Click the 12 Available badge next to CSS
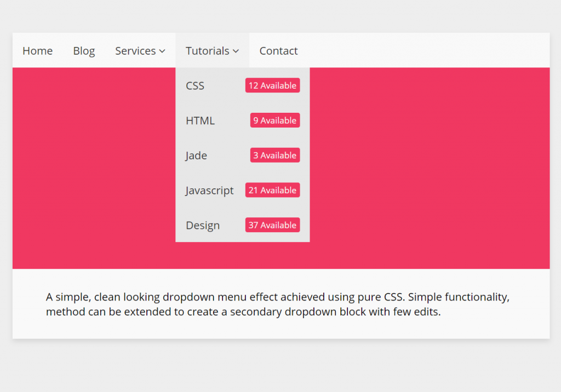 pos(272,85)
